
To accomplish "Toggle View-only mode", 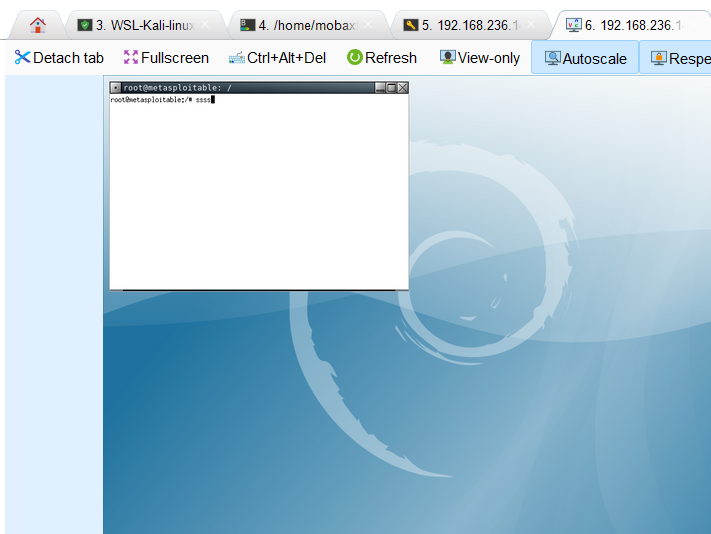I will [480, 58].
